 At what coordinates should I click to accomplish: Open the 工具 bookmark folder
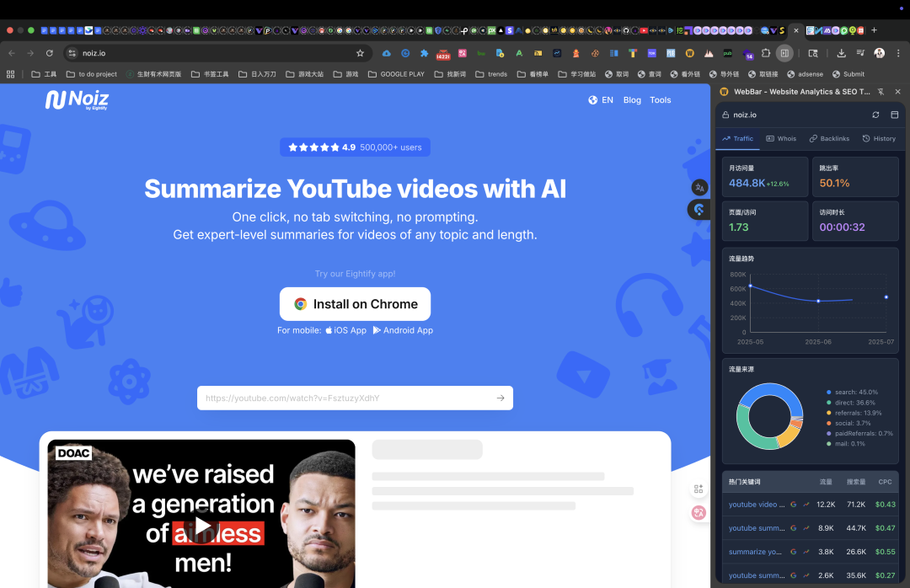coord(44,74)
